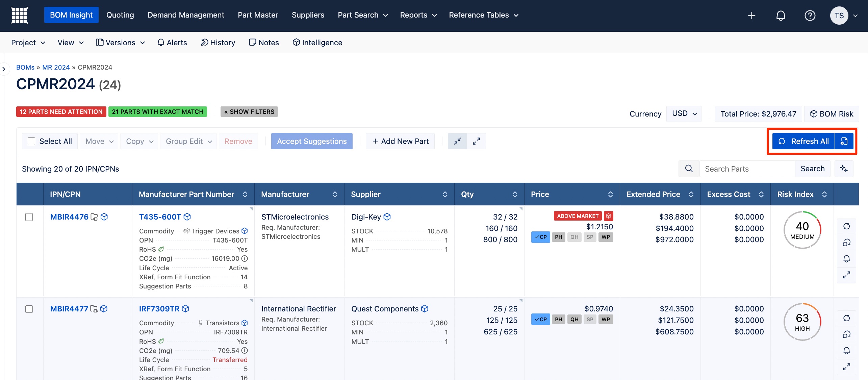Toggle PH price tag in IRF7309TR row
The width and height of the screenshot is (868, 380).
559,320
